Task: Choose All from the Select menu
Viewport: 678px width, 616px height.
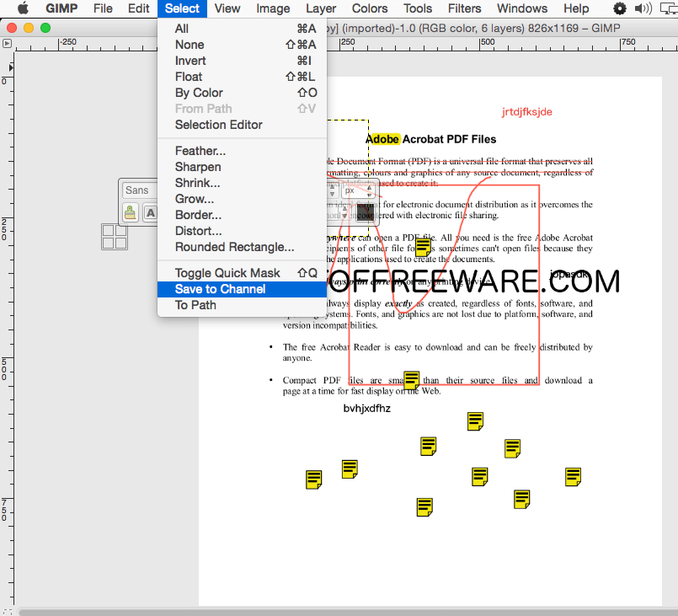Action: click(x=243, y=29)
